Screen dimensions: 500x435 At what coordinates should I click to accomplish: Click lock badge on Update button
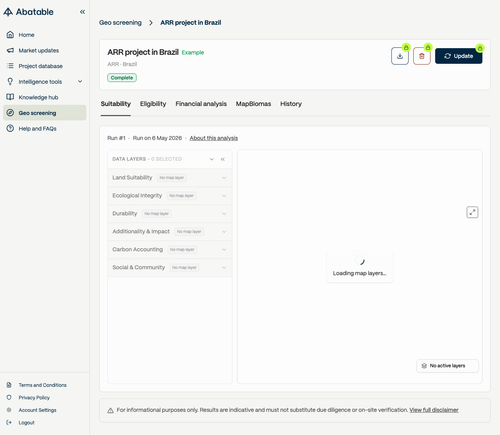pyautogui.click(x=480, y=49)
